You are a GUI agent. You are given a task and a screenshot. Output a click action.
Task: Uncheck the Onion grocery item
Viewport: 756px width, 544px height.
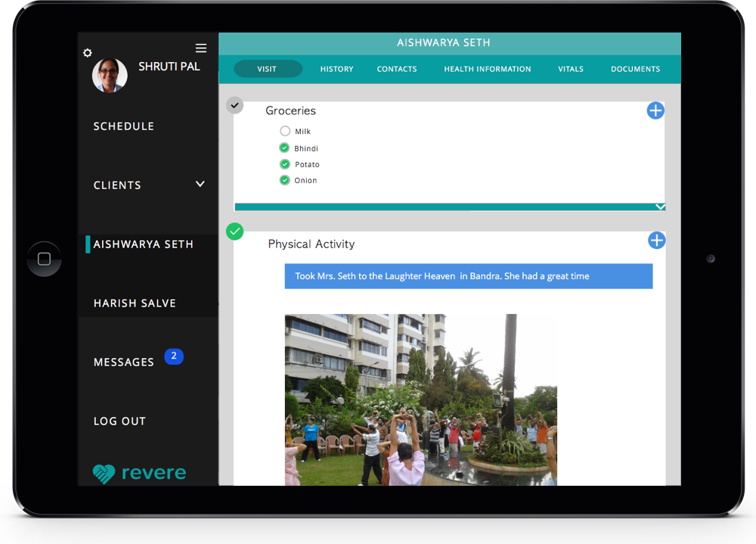click(x=285, y=180)
